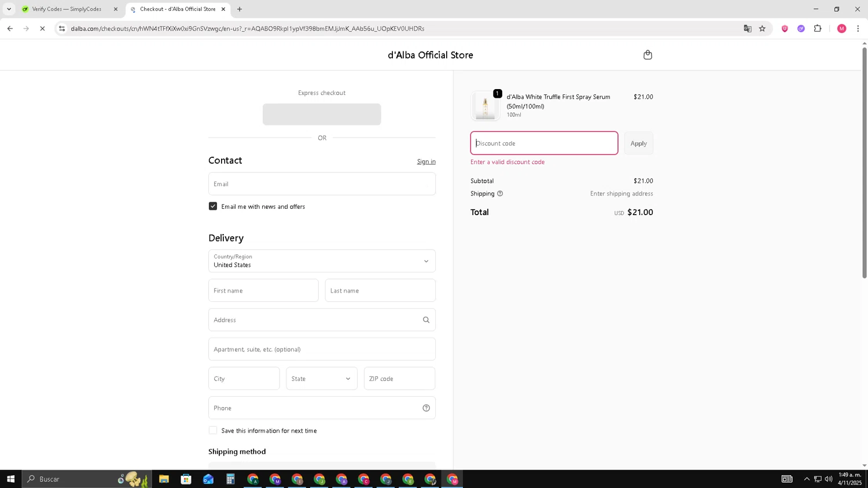This screenshot has width=868, height=488.
Task: Open Calculator from the taskbar
Action: pyautogui.click(x=230, y=479)
